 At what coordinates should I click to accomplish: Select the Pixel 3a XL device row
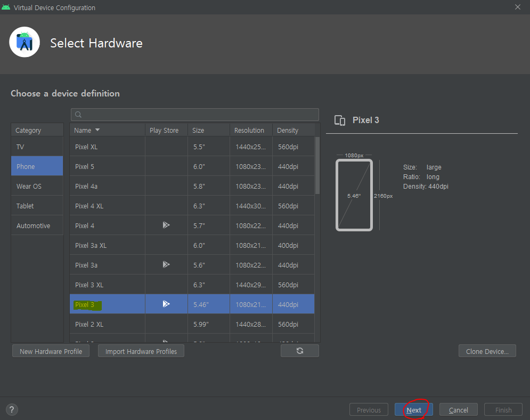[192, 245]
